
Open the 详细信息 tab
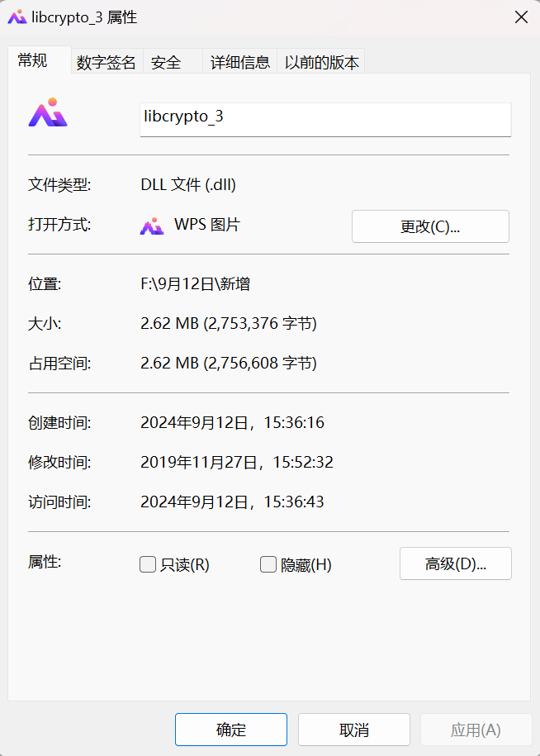tap(239, 61)
